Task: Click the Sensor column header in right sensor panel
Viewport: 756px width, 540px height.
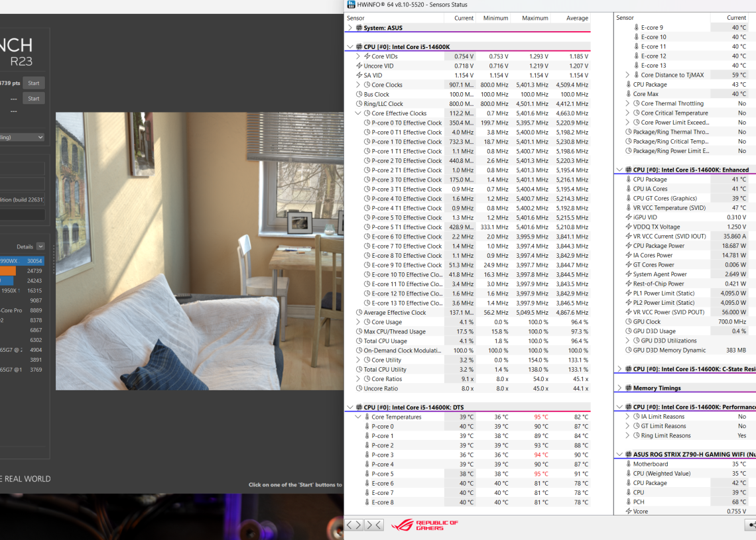Action: tap(662, 18)
